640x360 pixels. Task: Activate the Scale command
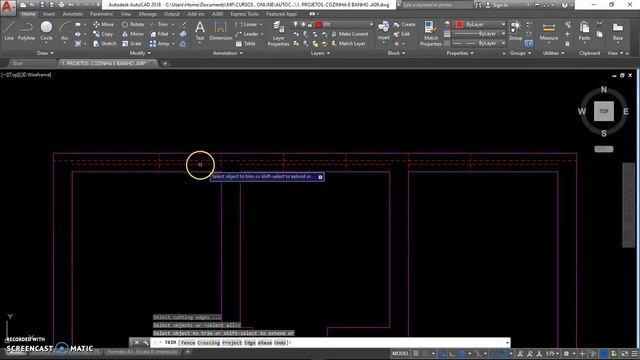pyautogui.click(x=132, y=44)
